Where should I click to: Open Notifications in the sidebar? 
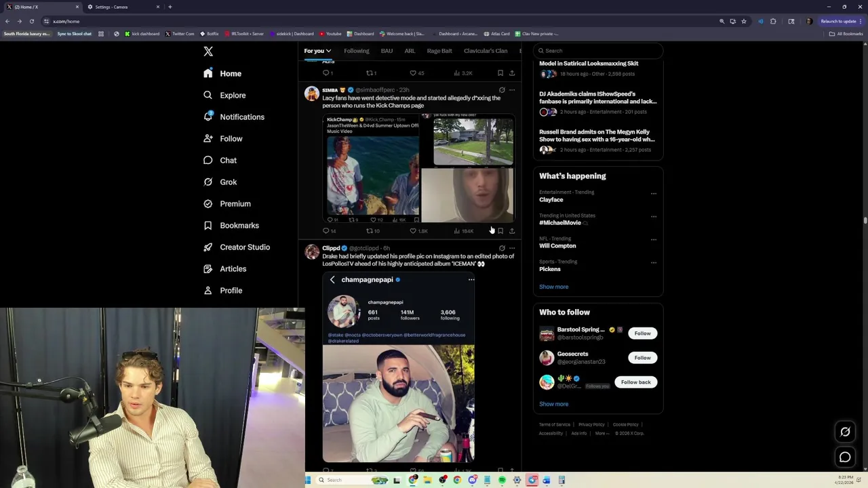pyautogui.click(x=234, y=117)
